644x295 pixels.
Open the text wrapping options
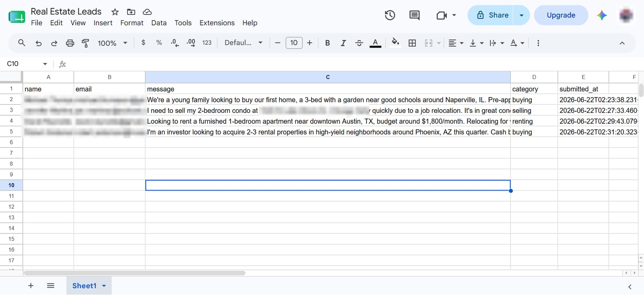tap(497, 43)
